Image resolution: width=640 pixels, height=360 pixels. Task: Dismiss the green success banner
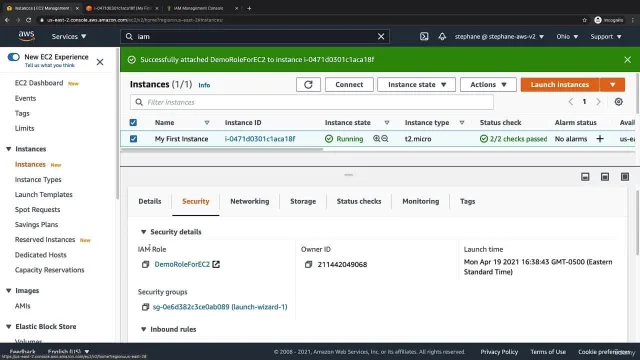click(627, 60)
